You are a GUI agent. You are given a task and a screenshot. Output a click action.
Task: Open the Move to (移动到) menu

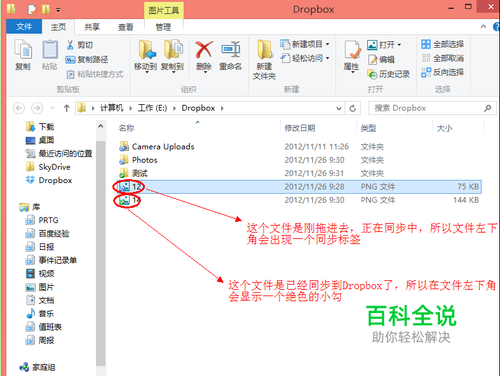click(x=146, y=56)
